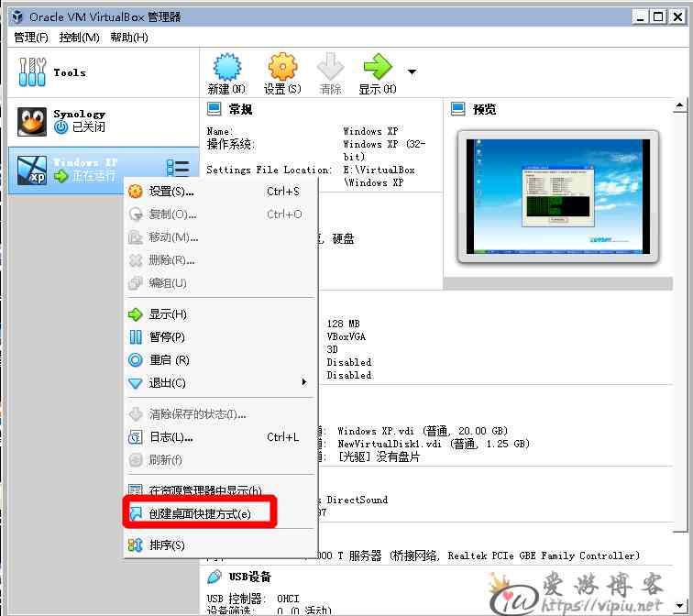Click the 'Windows XP.vdi' disk entry

(423, 431)
